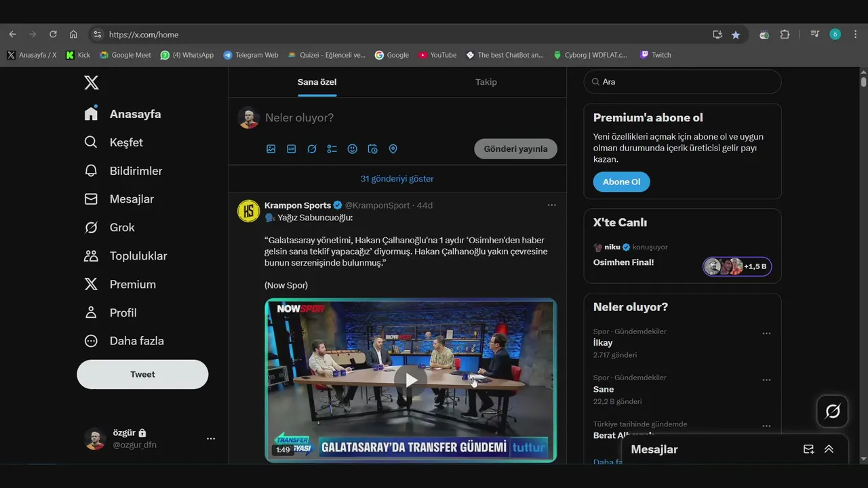Schedule the post icon
The width and height of the screenshot is (868, 488).
373,149
